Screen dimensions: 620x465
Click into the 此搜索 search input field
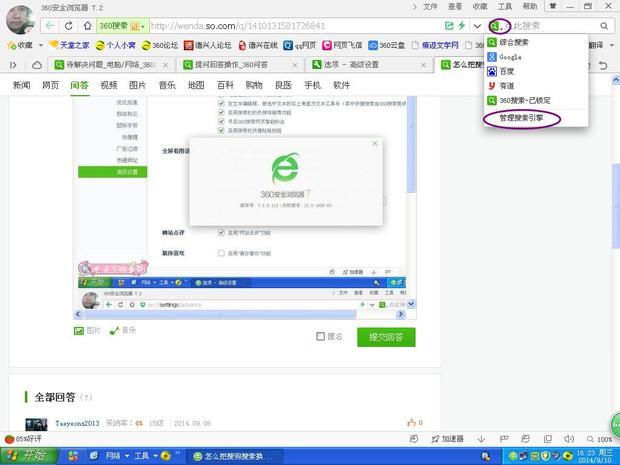click(554, 26)
